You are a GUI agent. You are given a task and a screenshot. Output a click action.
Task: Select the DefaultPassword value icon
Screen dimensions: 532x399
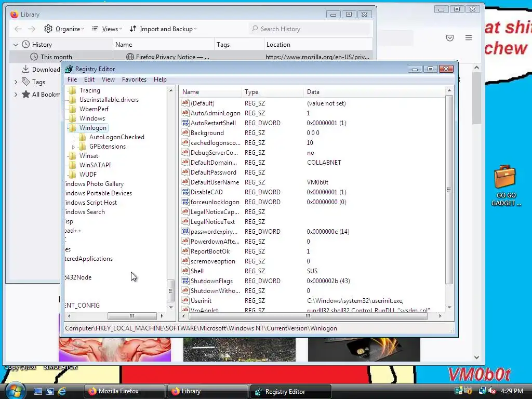[x=185, y=172]
